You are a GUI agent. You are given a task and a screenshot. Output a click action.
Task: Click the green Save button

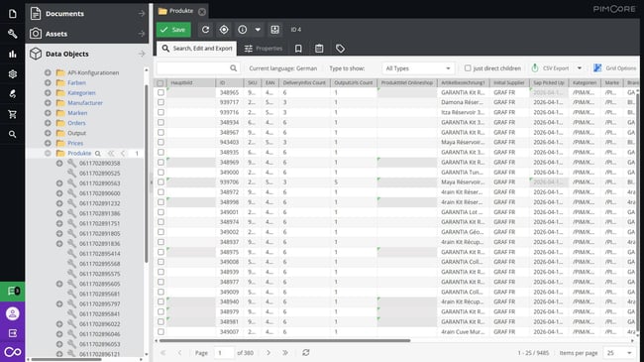tap(173, 30)
